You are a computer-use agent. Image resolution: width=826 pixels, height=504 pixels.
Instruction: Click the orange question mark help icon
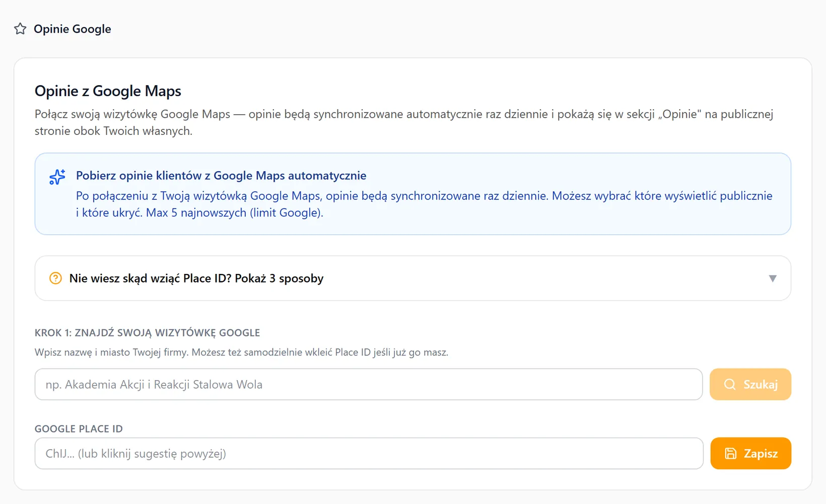tap(55, 278)
